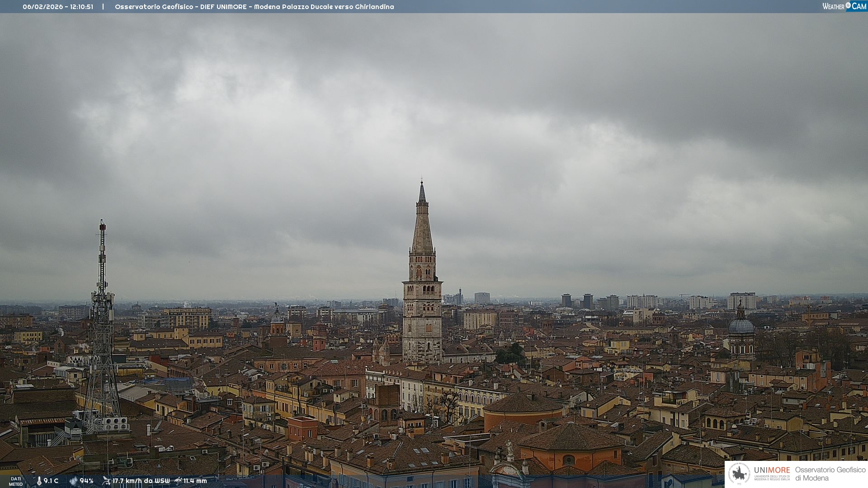Click the air conditioning units below antenna tower
Image resolution: width=868 pixels, height=488 pixels.
[x=115, y=423]
